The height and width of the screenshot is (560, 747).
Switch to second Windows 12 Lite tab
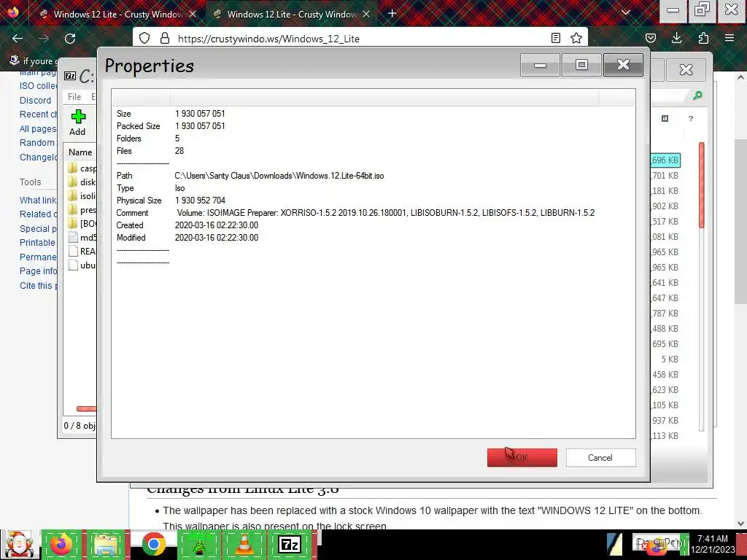[292, 14]
